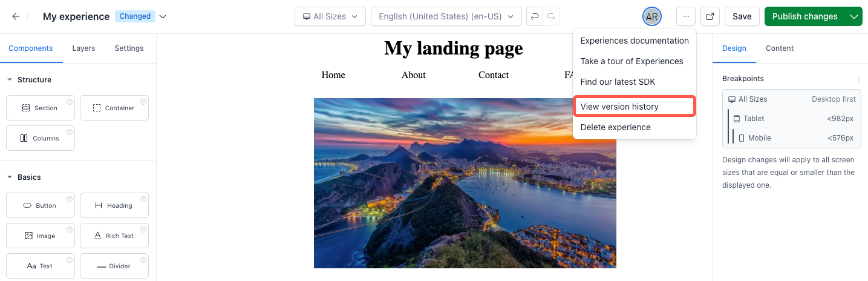Click the undo arrow icon
This screenshot has height=281, width=868.
click(535, 16)
